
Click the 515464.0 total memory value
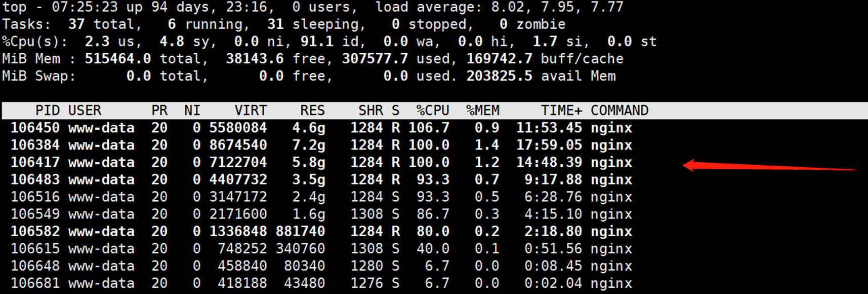point(117,59)
